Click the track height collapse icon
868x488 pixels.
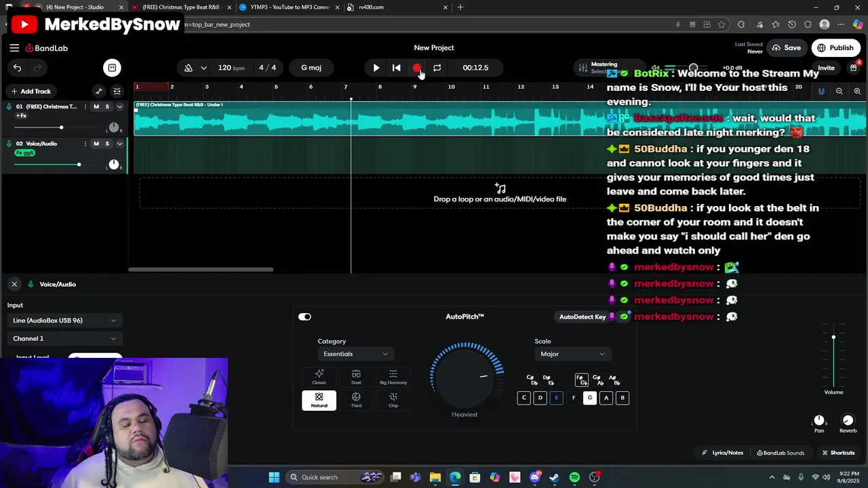pyautogui.click(x=117, y=91)
